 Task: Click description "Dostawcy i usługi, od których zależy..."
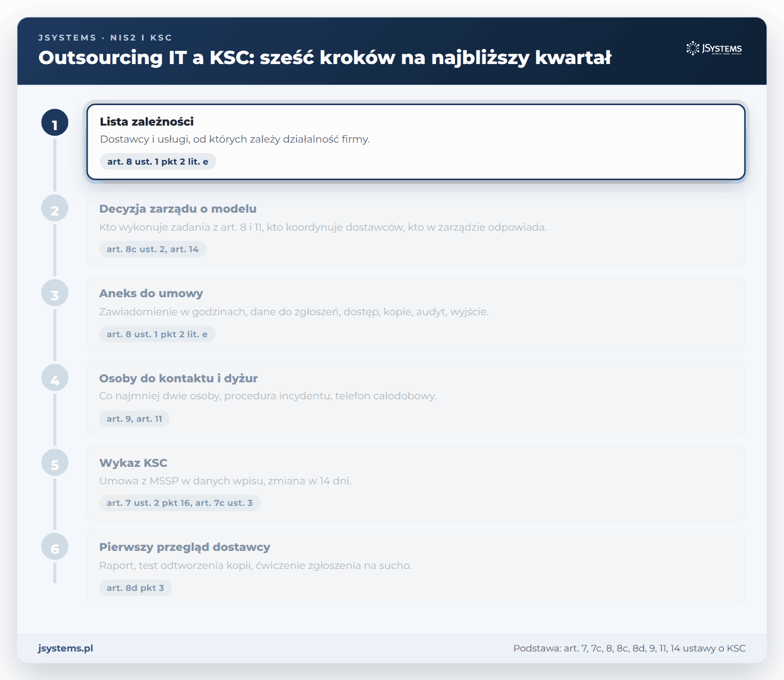pos(235,139)
